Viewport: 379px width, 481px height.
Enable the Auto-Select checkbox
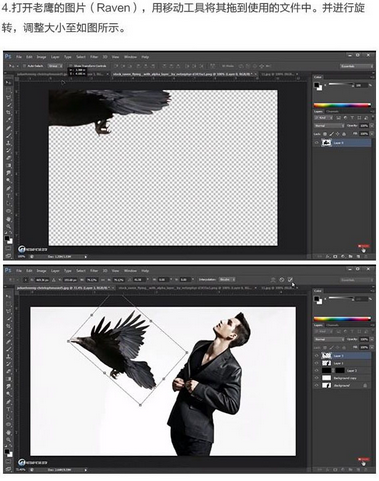(24, 66)
